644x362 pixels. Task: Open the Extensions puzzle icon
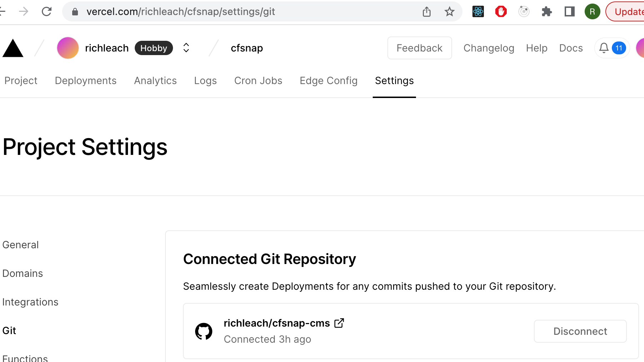click(546, 12)
